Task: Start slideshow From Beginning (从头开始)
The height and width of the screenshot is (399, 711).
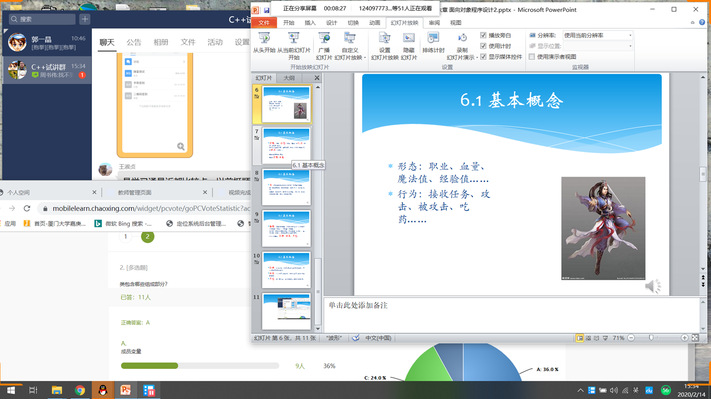Action: [264, 43]
